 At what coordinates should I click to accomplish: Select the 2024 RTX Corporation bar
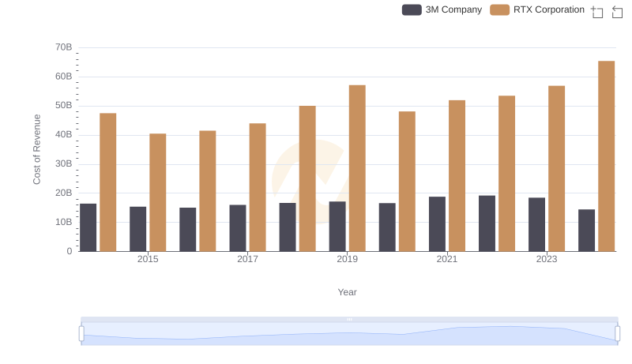(607, 156)
